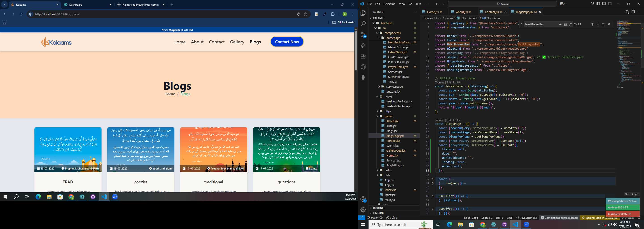Screen dimensions: 644x229
Task: Open Source Control view with 17 changes badge
Action: tap(363, 35)
